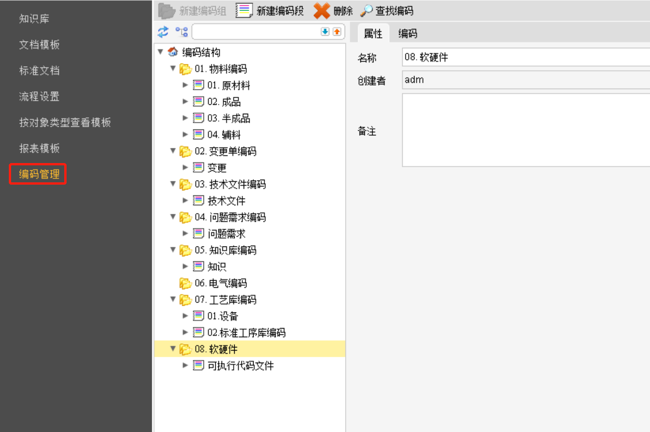Viewport: 650px width, 432px height.
Task: Click the refresh arrows icon above tree
Action: [x=163, y=32]
